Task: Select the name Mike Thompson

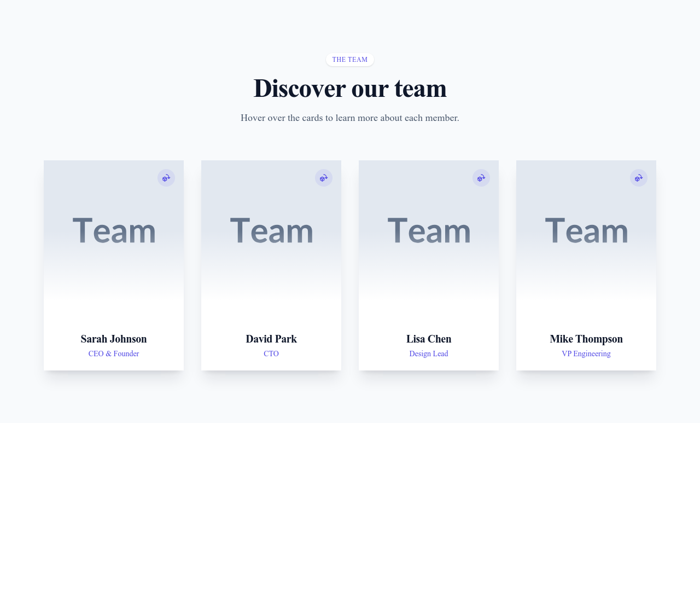Action: [x=586, y=339]
